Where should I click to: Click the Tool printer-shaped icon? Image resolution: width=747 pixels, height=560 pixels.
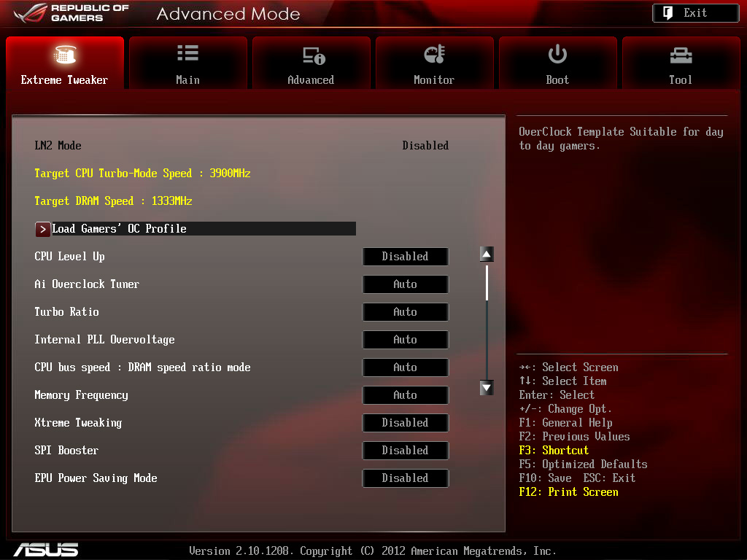[681, 55]
